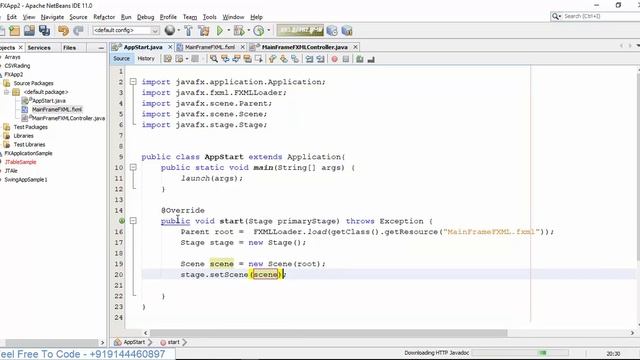The width and height of the screenshot is (640, 360).
Task: Click the New Project toolbar icon
Action: (15, 31)
